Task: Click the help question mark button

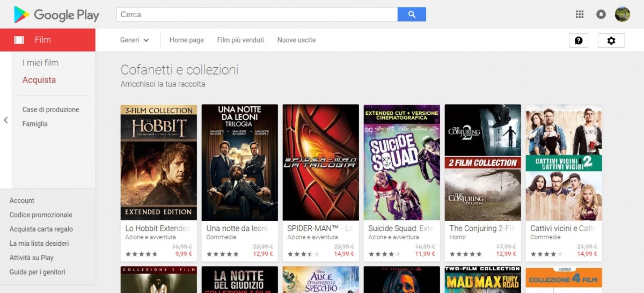Action: pyautogui.click(x=579, y=40)
